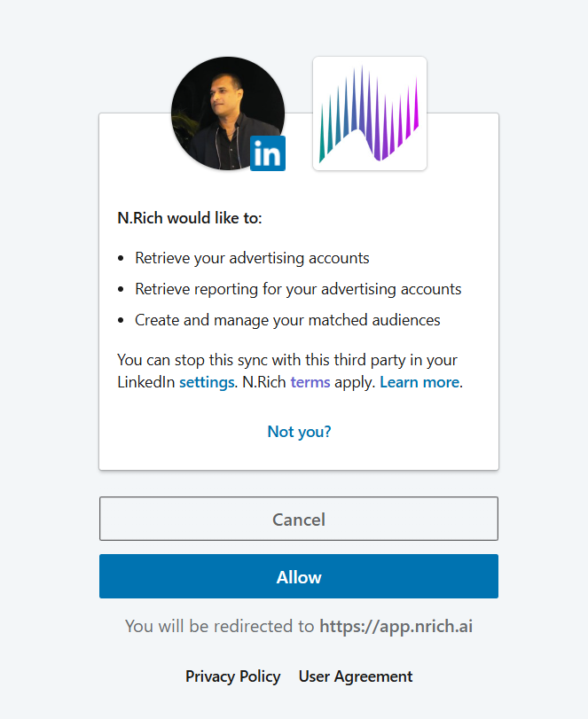Click the Learn more link
This screenshot has width=588, height=719.
point(418,381)
